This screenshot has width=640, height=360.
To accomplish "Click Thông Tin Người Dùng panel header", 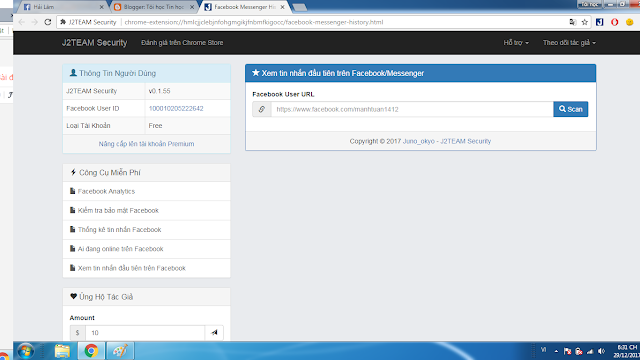I will pyautogui.click(x=147, y=73).
